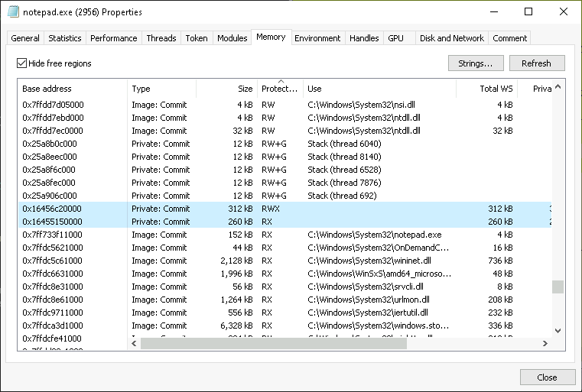The height and width of the screenshot is (392, 582).
Task: Click the Strings... button
Action: (x=476, y=63)
